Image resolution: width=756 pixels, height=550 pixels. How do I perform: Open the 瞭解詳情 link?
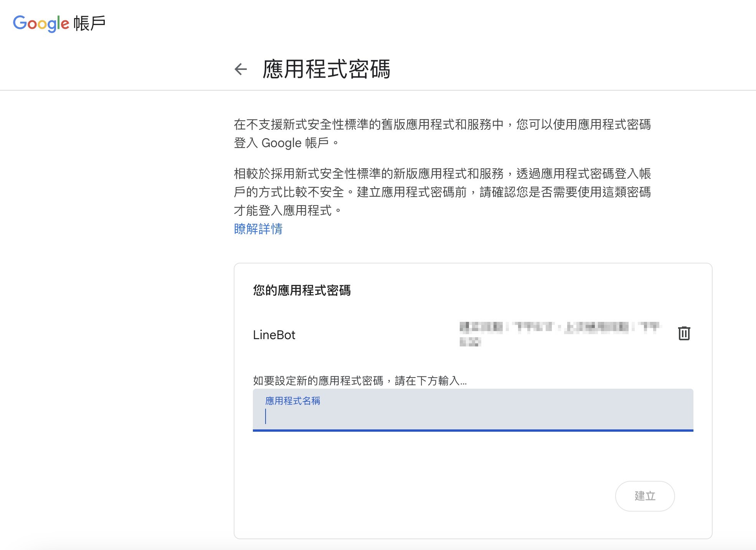[258, 229]
